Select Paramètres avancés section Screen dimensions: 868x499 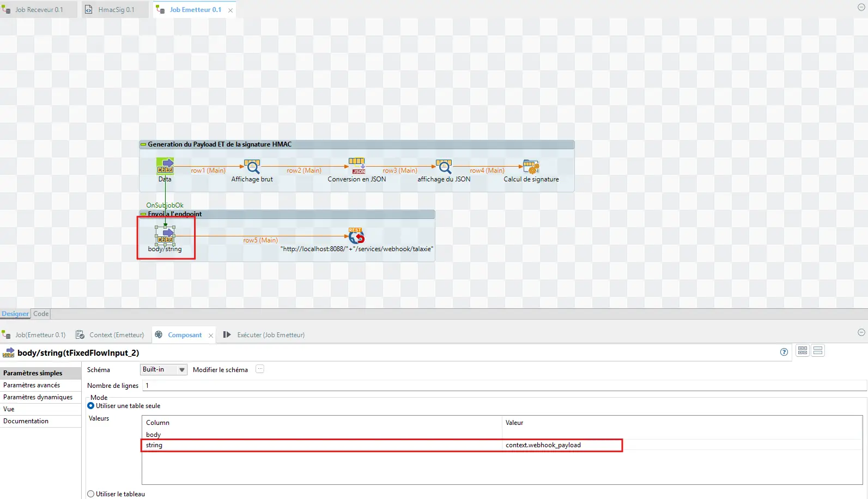(41, 385)
